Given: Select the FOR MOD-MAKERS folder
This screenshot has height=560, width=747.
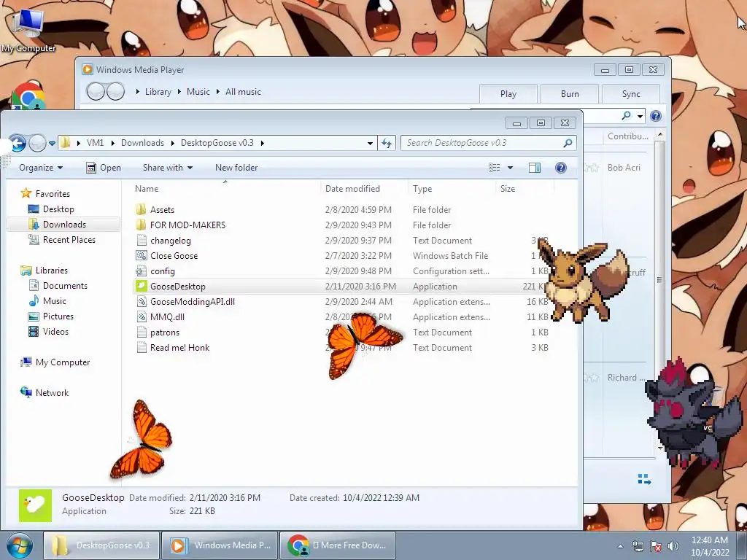Looking at the screenshot, I should click(x=187, y=225).
